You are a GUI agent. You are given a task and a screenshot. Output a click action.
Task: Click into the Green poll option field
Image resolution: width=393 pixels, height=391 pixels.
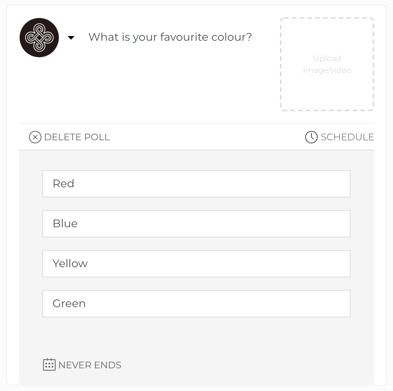[x=196, y=304]
